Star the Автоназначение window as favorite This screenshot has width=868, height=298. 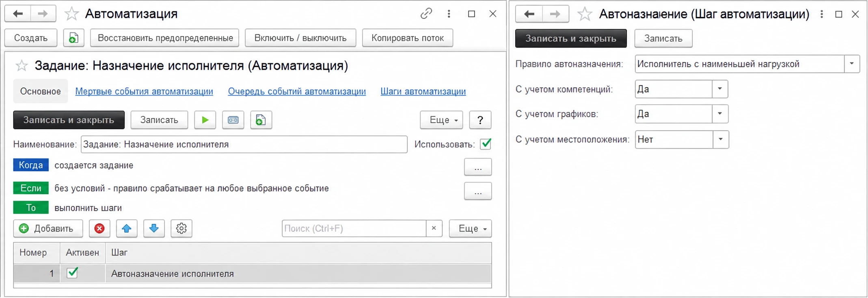coord(585,14)
